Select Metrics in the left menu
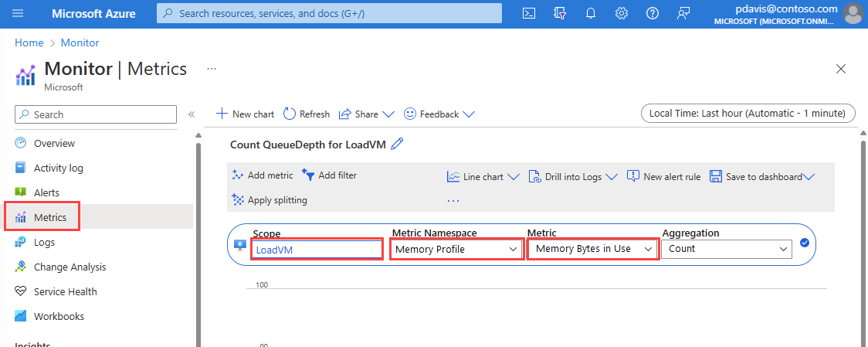Image resolution: width=868 pixels, height=347 pixels. [50, 217]
